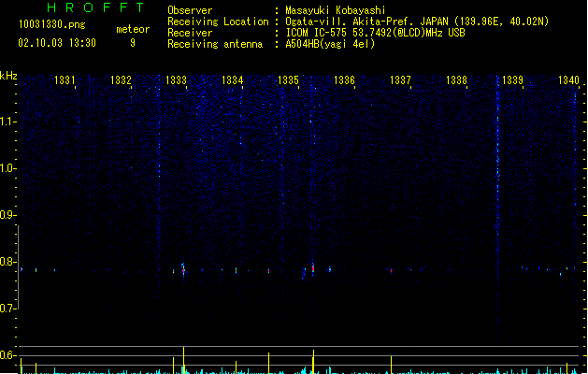
Task: Click the 'meteor' count label
Action: coord(133,29)
